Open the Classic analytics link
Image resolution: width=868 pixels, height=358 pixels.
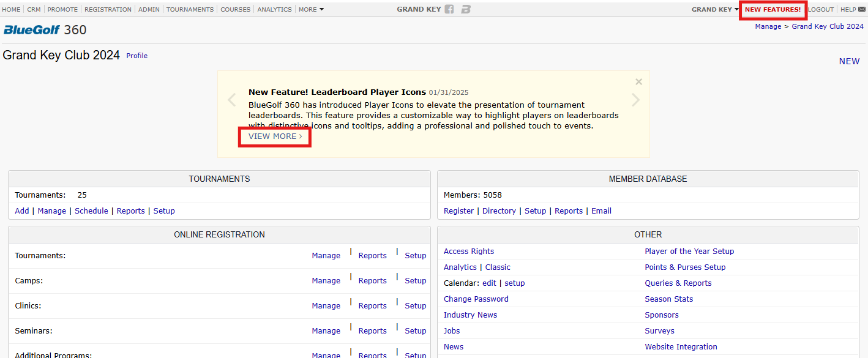coord(498,267)
